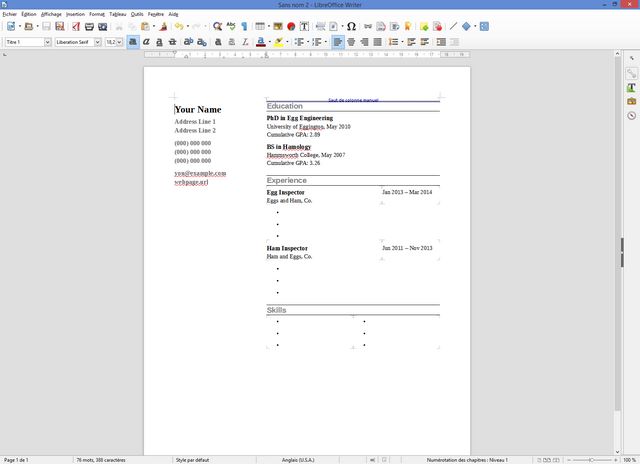
Task: Open the Liberation Serif font name dropdown
Action: (97, 42)
